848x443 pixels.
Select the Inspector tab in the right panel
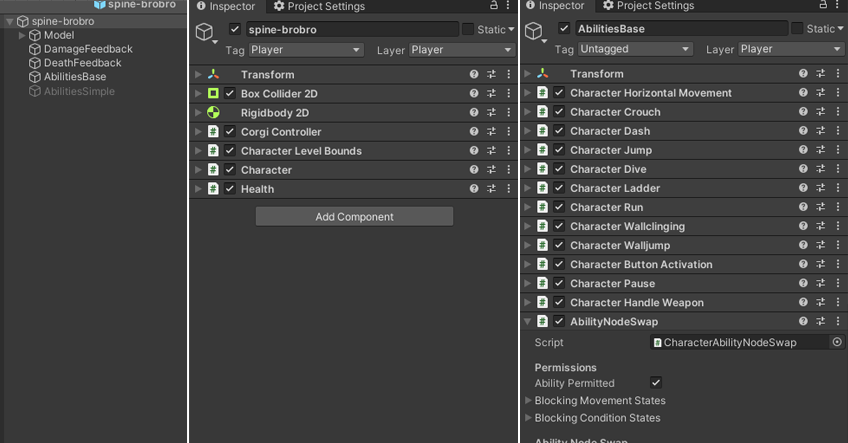[555, 6]
